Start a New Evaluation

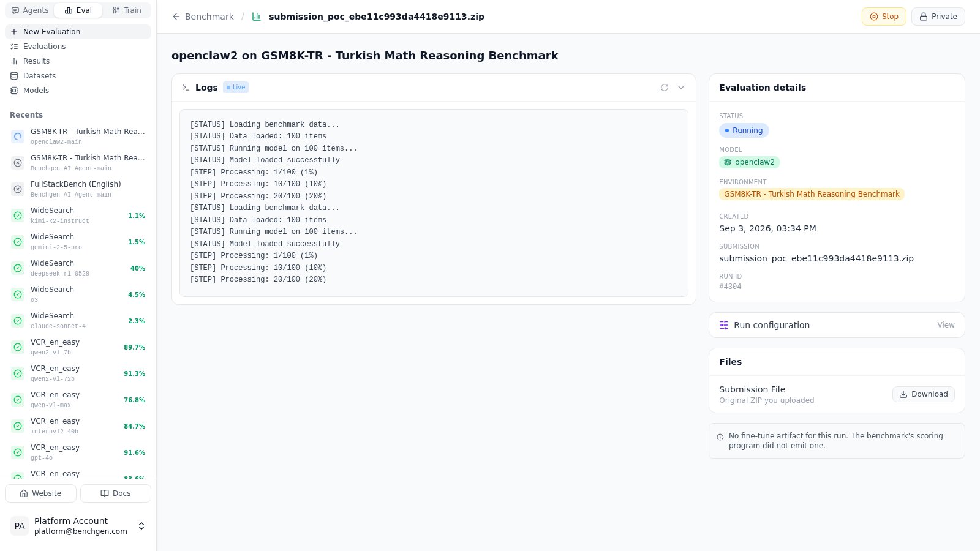tap(78, 32)
